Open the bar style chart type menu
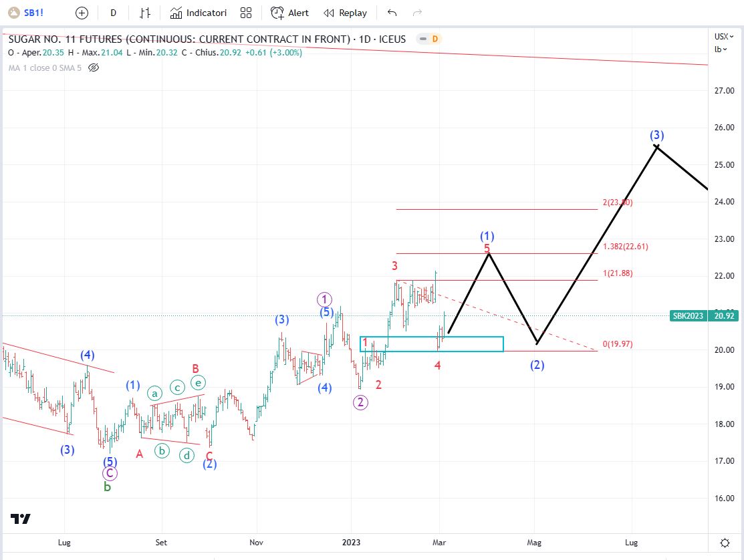The width and height of the screenshot is (744, 560). [x=145, y=13]
